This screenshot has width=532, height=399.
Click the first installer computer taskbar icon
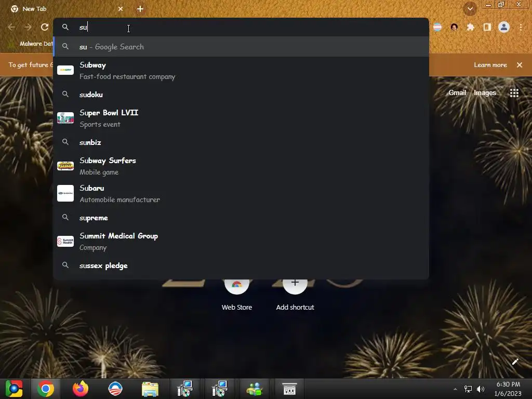(185, 389)
